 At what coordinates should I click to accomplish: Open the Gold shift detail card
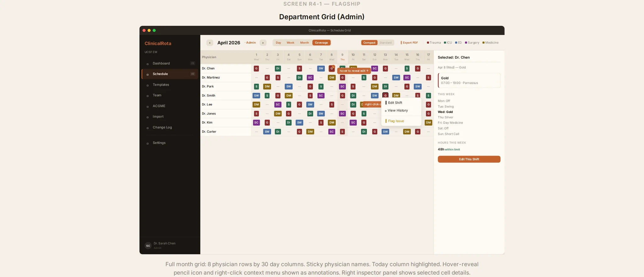[x=469, y=81]
